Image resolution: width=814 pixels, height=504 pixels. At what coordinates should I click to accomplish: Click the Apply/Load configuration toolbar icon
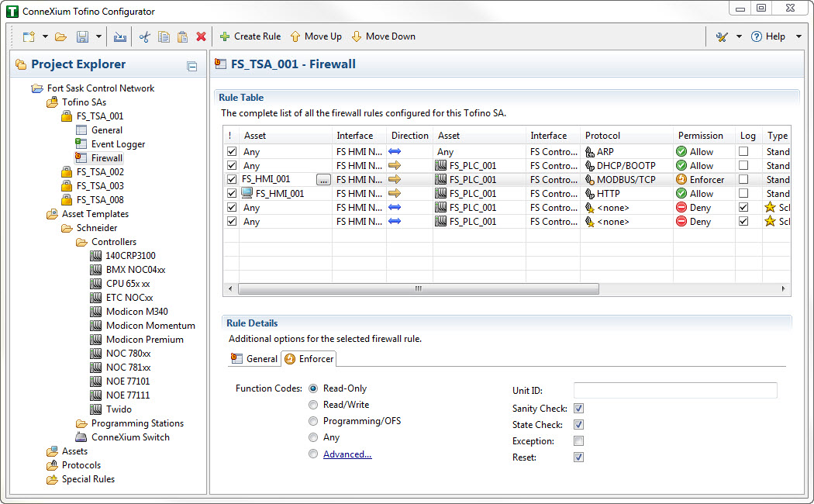[x=120, y=36]
